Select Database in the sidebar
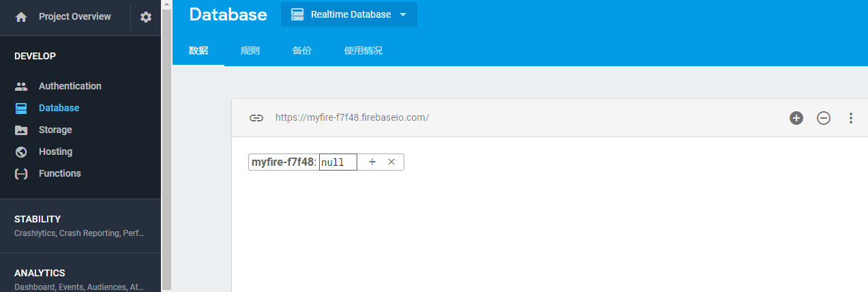Image resolution: width=868 pixels, height=292 pixels. pyautogui.click(x=59, y=108)
